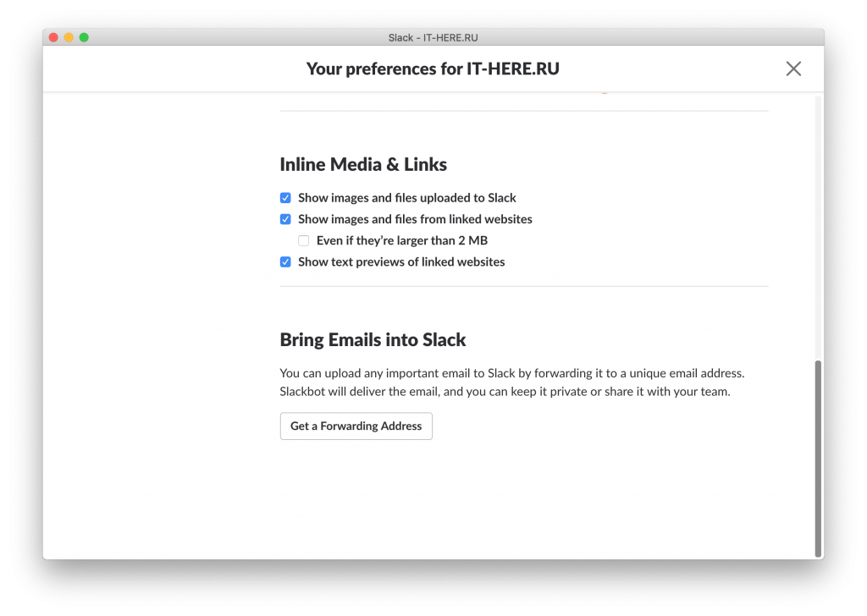Click the Slack - IT-HERE.RU window title
The height and width of the screenshot is (616, 867).
click(x=433, y=37)
